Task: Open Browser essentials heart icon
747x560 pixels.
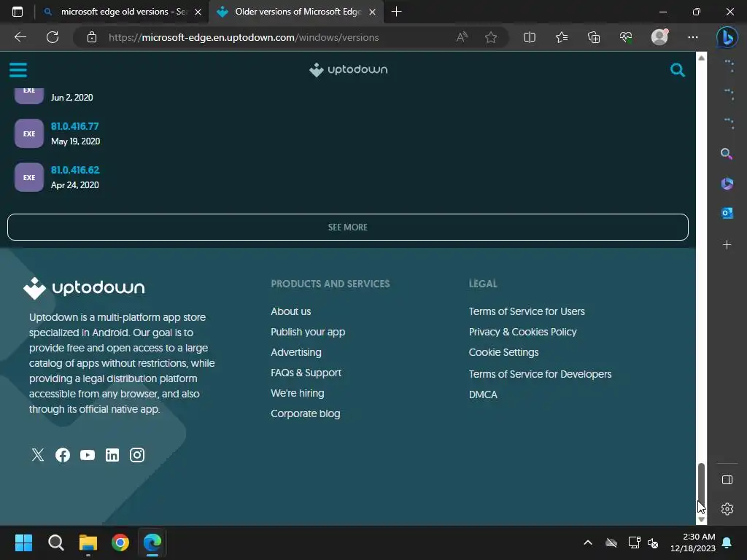Action: point(626,37)
